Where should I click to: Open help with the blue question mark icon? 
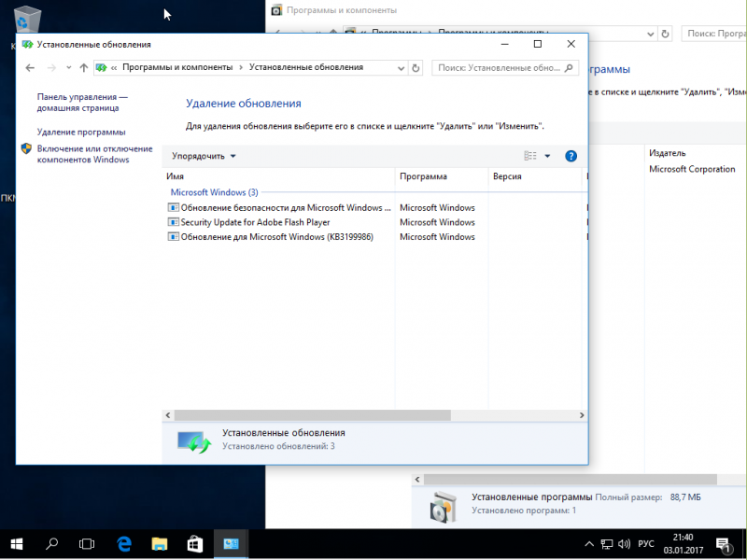point(571,156)
